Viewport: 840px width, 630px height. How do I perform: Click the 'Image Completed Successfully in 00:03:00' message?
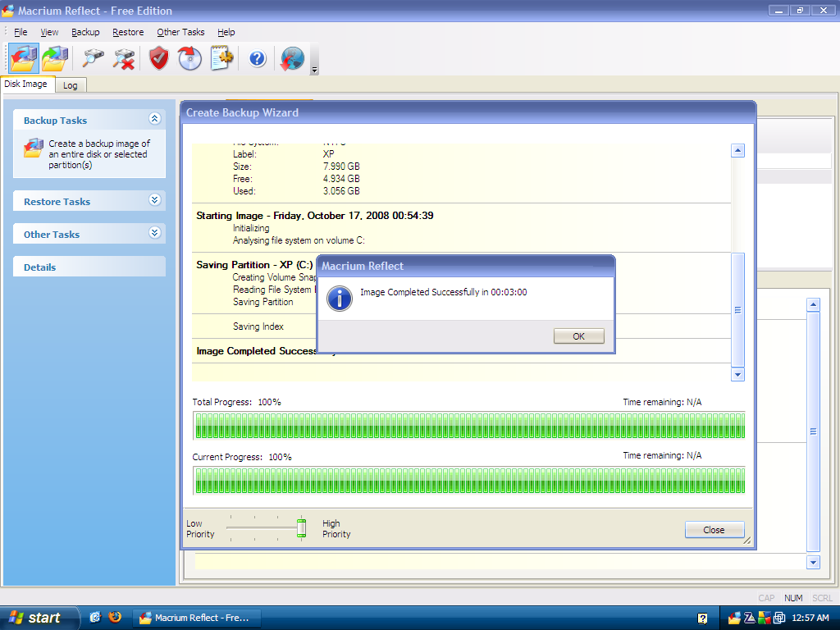[444, 292]
